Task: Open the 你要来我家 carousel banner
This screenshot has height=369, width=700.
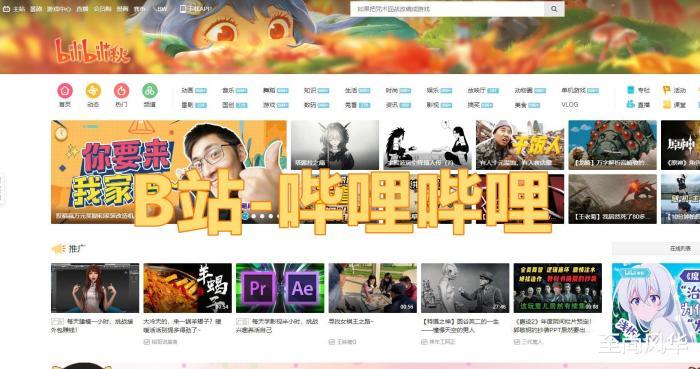Action: coord(169,172)
